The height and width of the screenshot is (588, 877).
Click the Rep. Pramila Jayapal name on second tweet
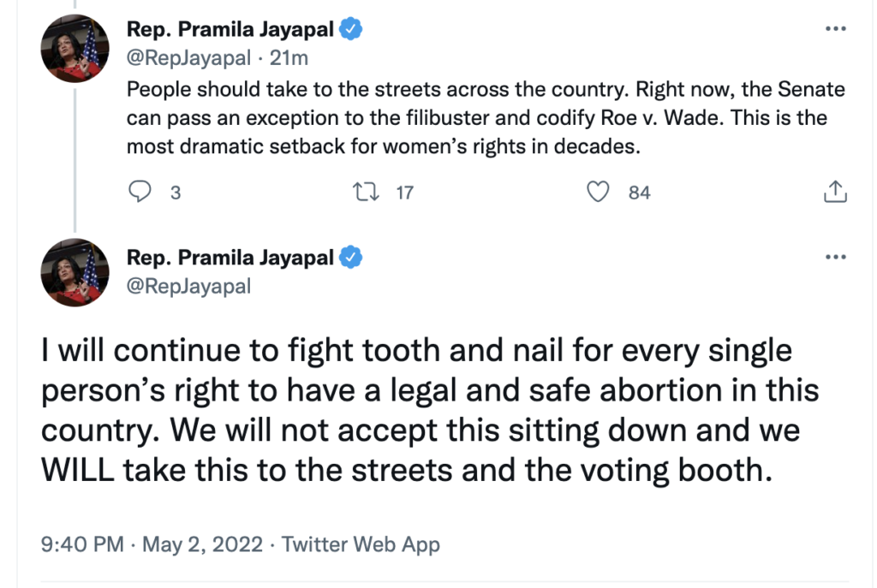(230, 257)
